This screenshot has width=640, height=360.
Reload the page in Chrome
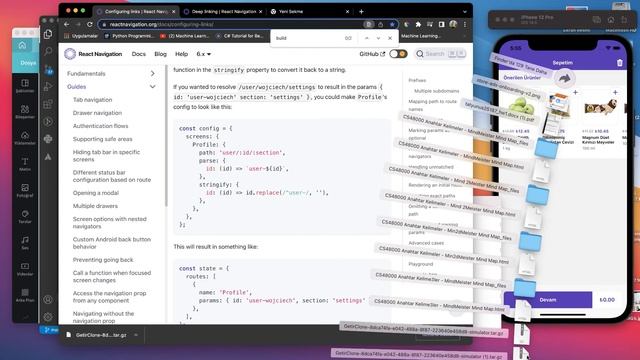coord(90,24)
